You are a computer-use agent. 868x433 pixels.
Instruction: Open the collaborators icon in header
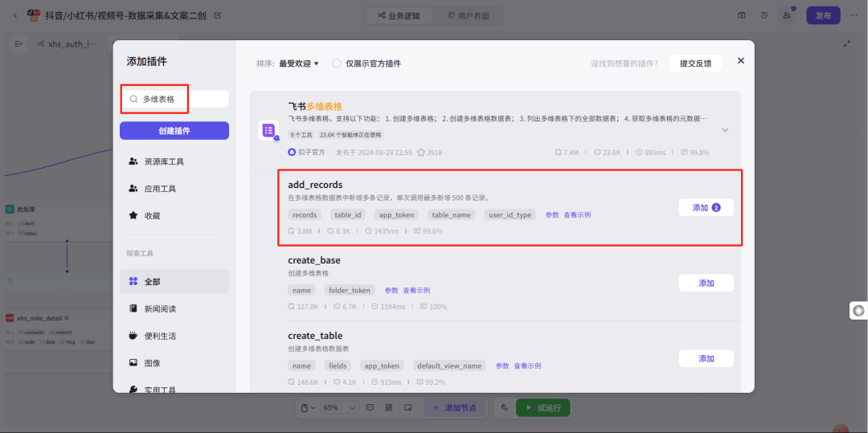coord(787,15)
